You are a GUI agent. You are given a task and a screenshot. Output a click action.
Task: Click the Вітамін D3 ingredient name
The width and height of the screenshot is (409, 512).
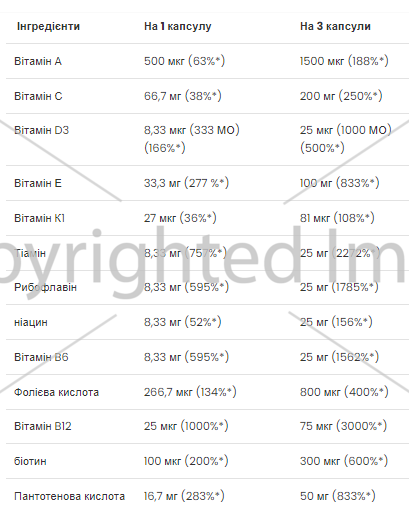click(x=41, y=130)
